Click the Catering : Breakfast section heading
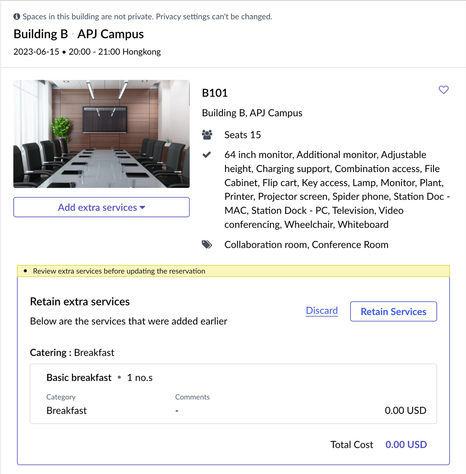The height and width of the screenshot is (474, 466). (x=72, y=352)
